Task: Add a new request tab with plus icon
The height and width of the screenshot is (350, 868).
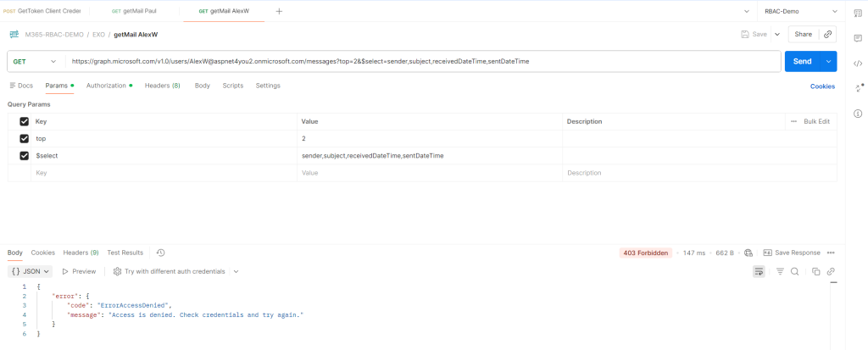Action: pyautogui.click(x=279, y=11)
